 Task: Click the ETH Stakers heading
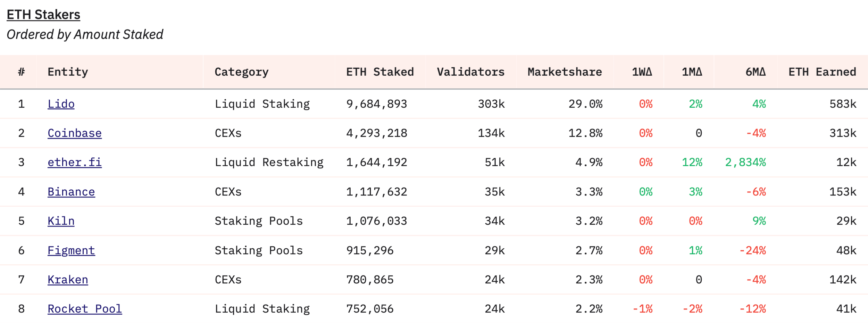click(43, 15)
